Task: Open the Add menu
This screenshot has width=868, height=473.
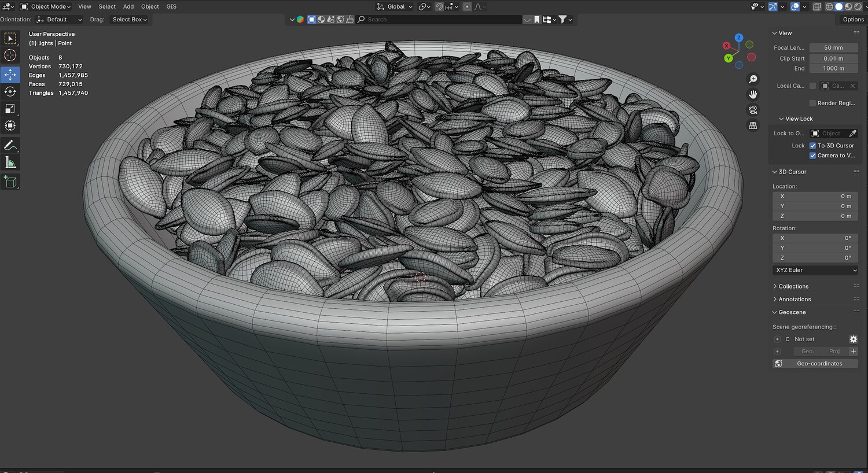Action: pos(128,6)
